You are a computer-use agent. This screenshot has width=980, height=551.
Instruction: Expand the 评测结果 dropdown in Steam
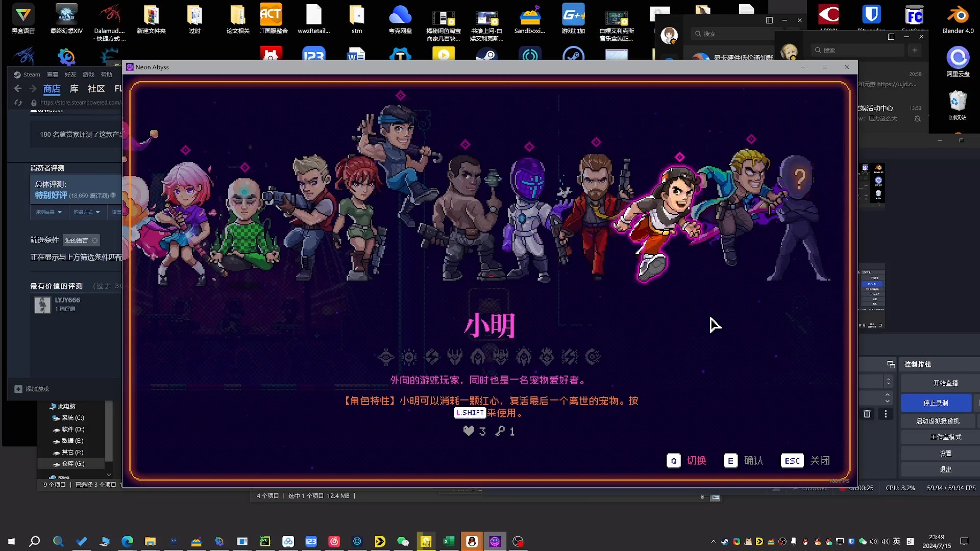[x=48, y=212]
